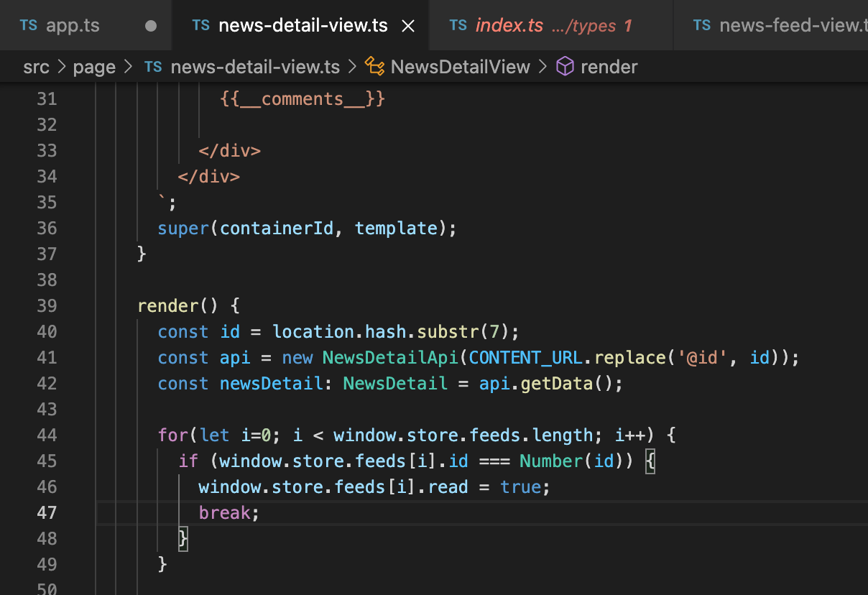Click highlighted opening brace on line 45

coord(650,461)
